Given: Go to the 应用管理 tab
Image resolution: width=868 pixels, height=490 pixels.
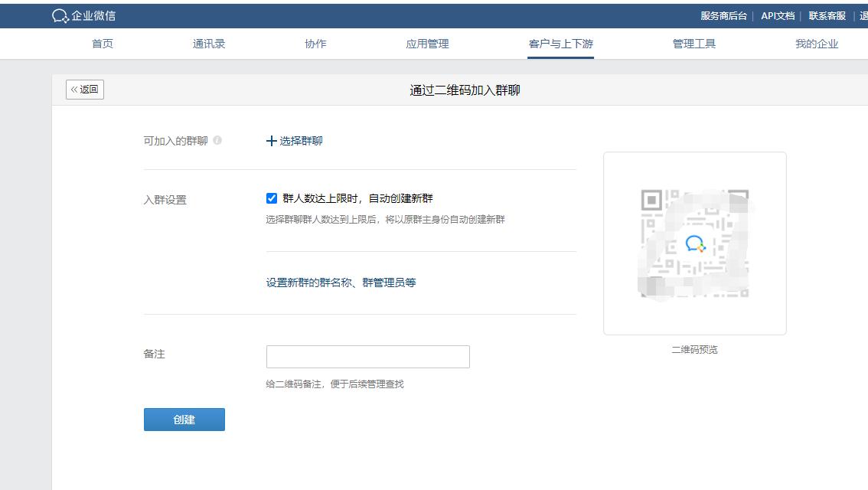Looking at the screenshot, I should pos(428,44).
